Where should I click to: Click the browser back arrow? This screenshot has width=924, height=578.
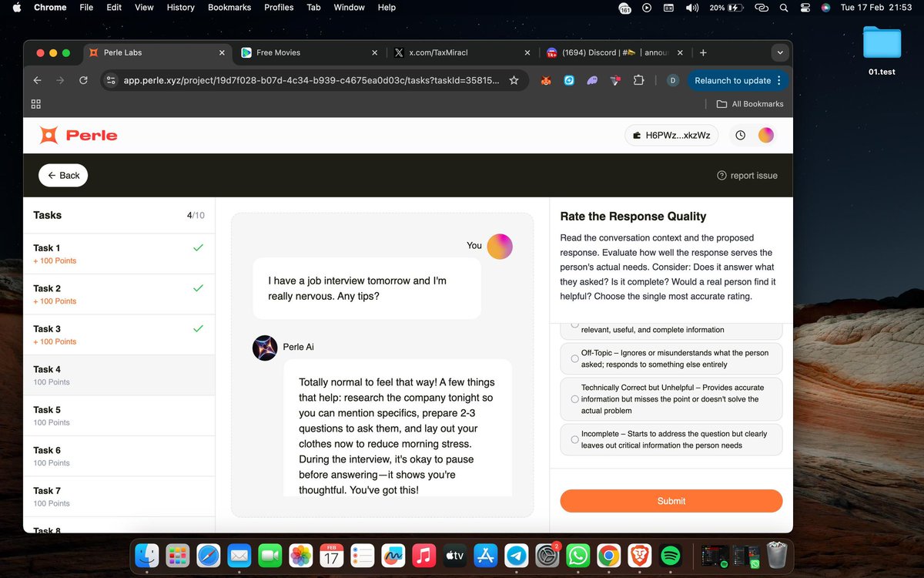[x=37, y=80]
